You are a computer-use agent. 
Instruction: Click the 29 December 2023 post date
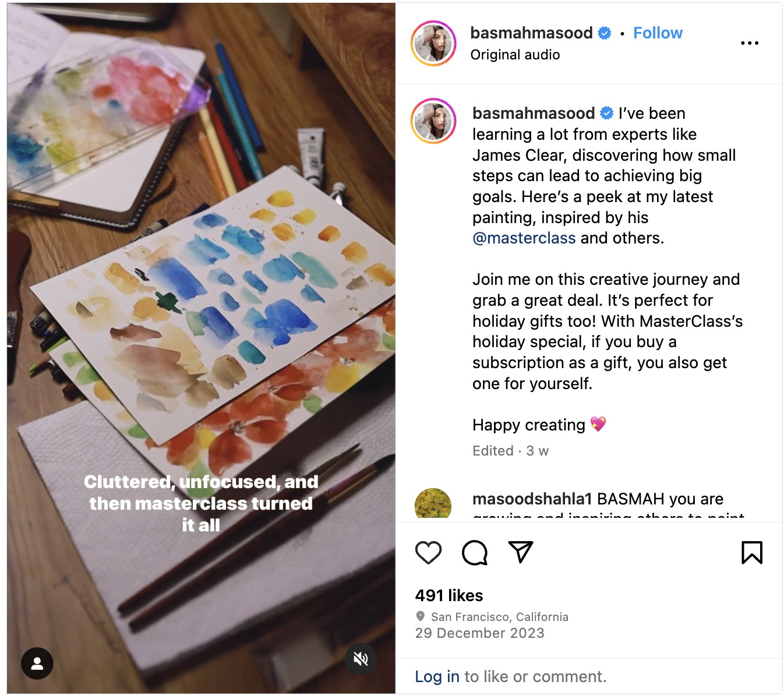[479, 633]
